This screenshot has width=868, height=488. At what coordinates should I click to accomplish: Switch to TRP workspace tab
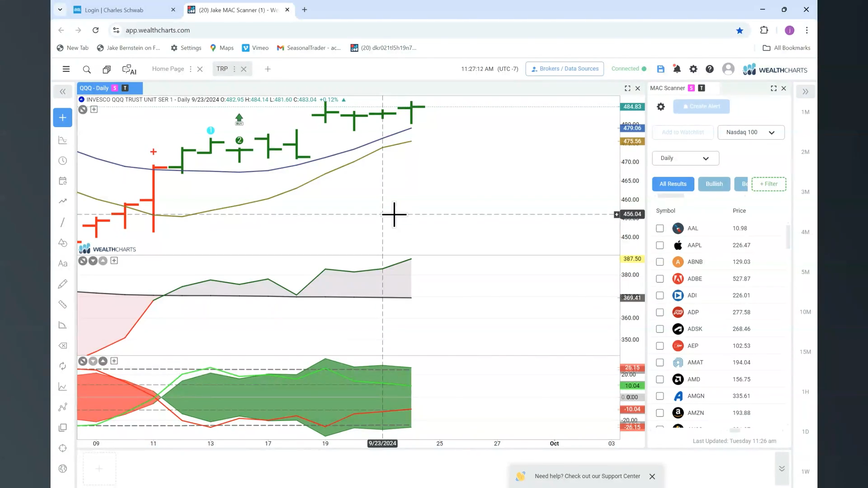point(222,69)
